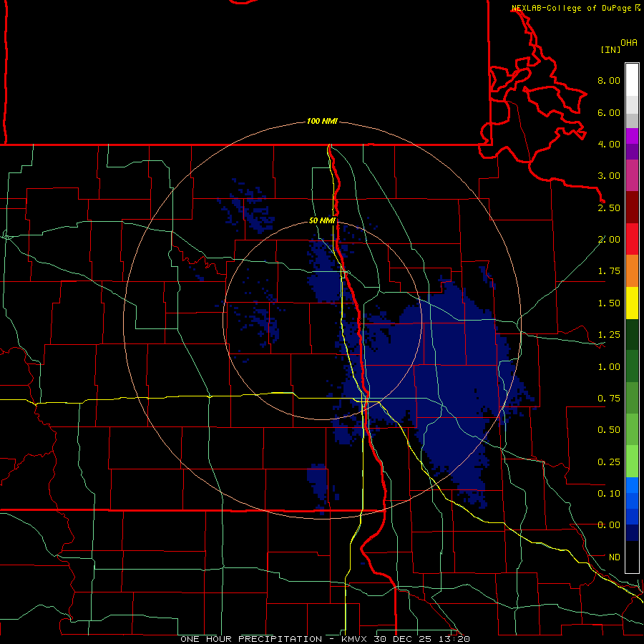Screen dimensions: 644x644
Task: Click the 0.50 legend value
Action: [x=609, y=430]
